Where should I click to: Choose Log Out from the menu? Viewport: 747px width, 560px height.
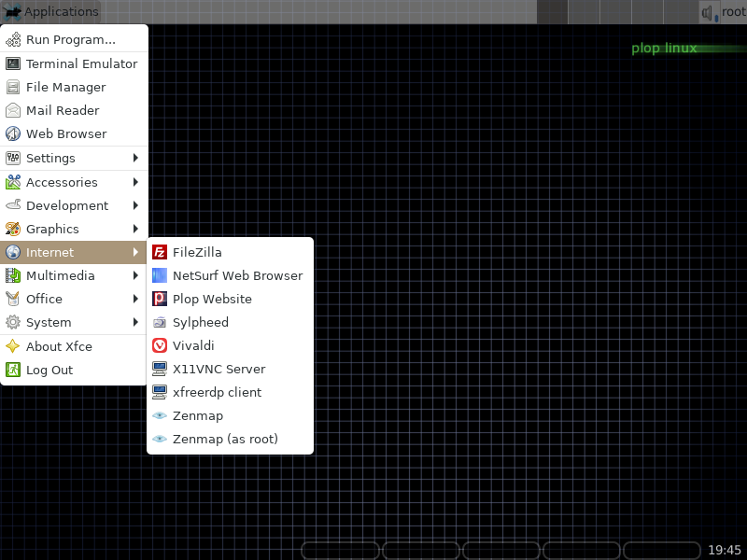(74, 370)
